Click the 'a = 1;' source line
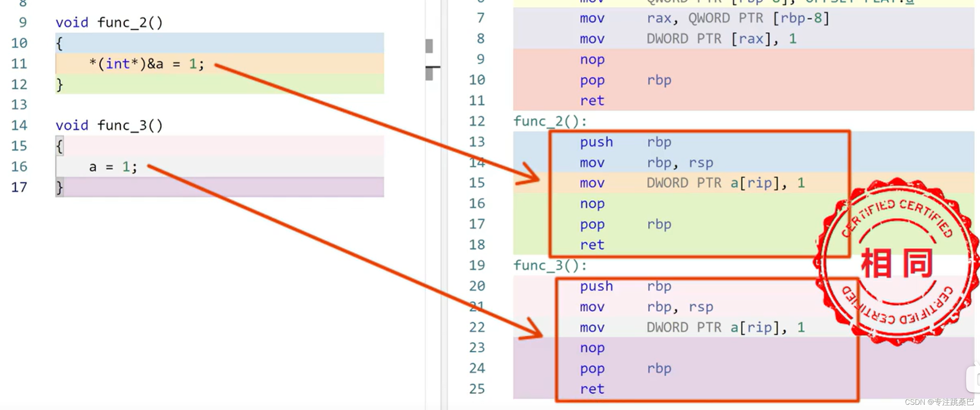Viewport: 980px width, 410px height. coord(113,167)
